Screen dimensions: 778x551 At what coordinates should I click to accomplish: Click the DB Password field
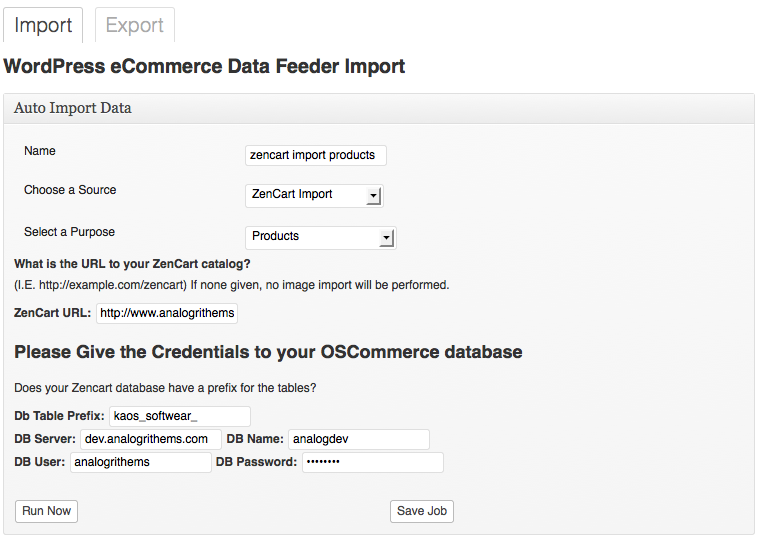pos(372,462)
